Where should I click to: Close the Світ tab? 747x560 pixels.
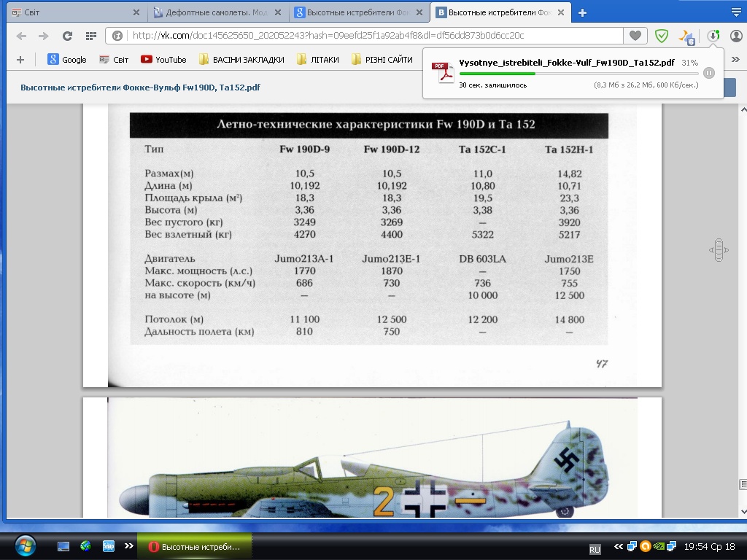pos(136,12)
